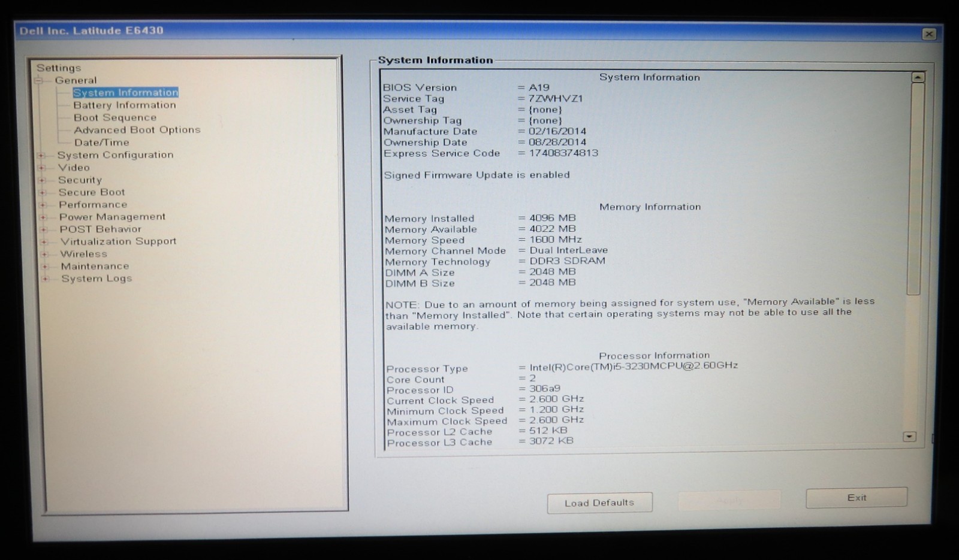Image resolution: width=959 pixels, height=560 pixels.
Task: Expand the Maintenance node
Action: point(45,267)
